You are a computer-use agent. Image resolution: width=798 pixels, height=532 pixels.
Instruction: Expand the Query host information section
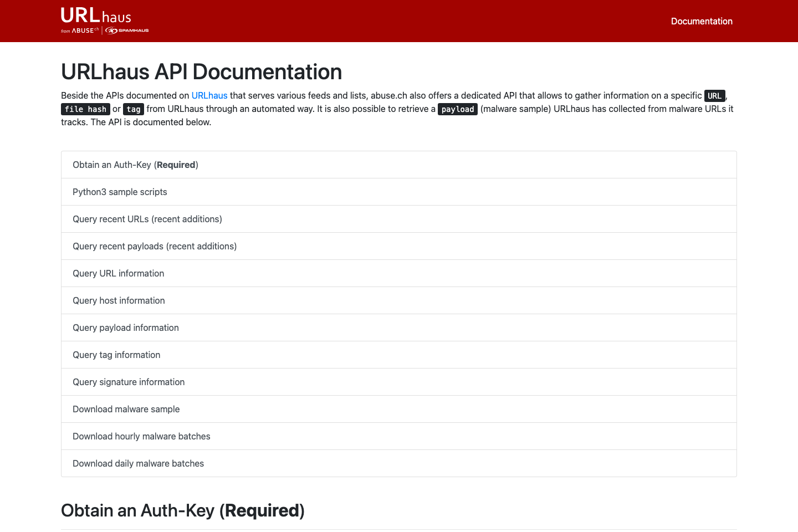tap(119, 300)
